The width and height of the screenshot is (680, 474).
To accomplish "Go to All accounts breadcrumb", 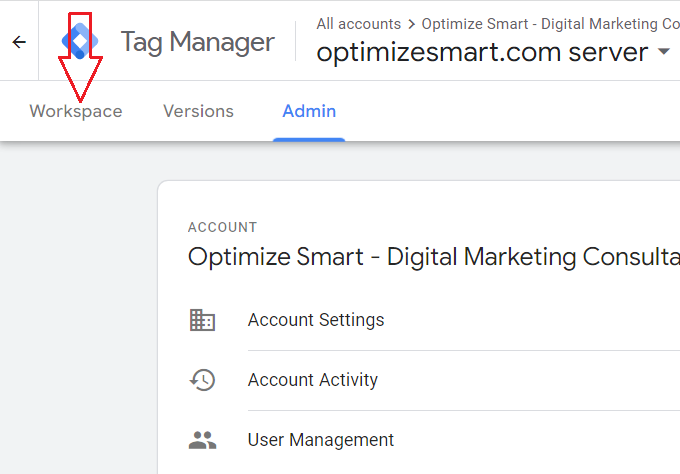I will tap(358, 24).
